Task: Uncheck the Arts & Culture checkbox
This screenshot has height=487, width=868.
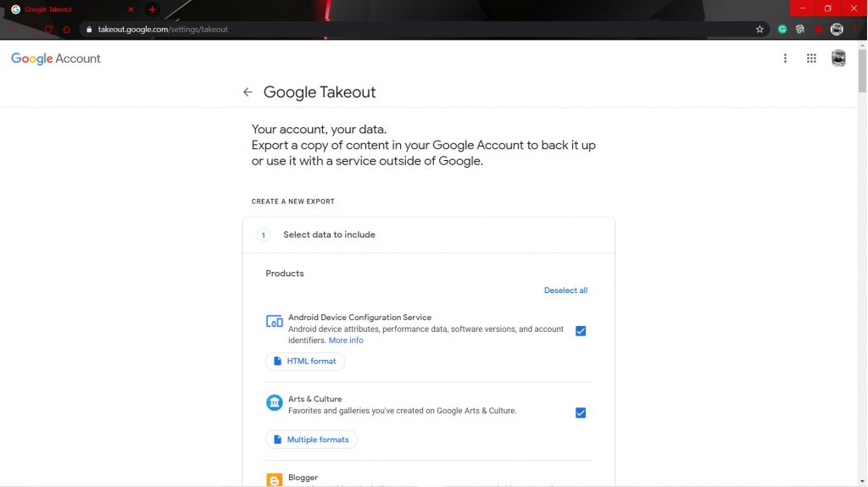Action: point(580,412)
